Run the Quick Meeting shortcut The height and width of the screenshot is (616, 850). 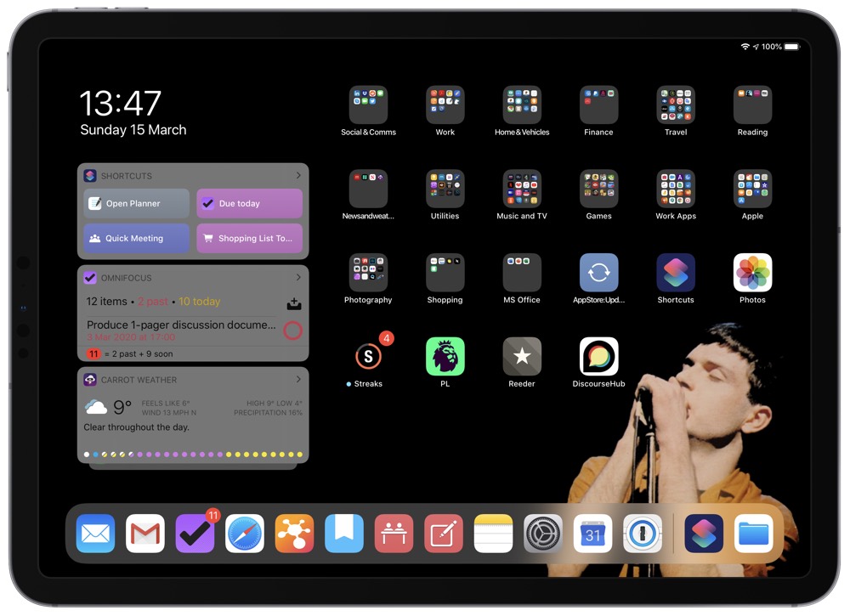(137, 239)
